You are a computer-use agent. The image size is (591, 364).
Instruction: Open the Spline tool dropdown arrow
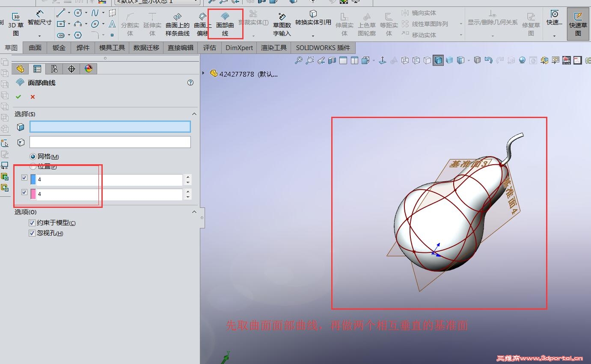[x=103, y=13]
